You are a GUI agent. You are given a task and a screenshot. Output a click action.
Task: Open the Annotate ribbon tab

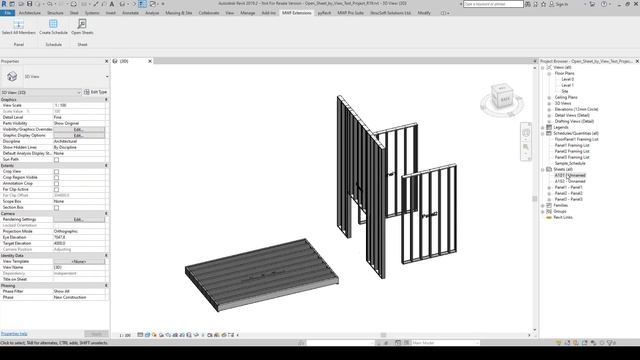pyautogui.click(x=131, y=13)
